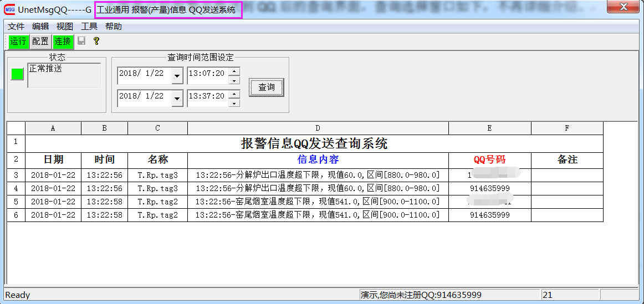Image resolution: width=644 pixels, height=304 pixels.
Task: Increase the start time with up arrow
Action: (234, 71)
